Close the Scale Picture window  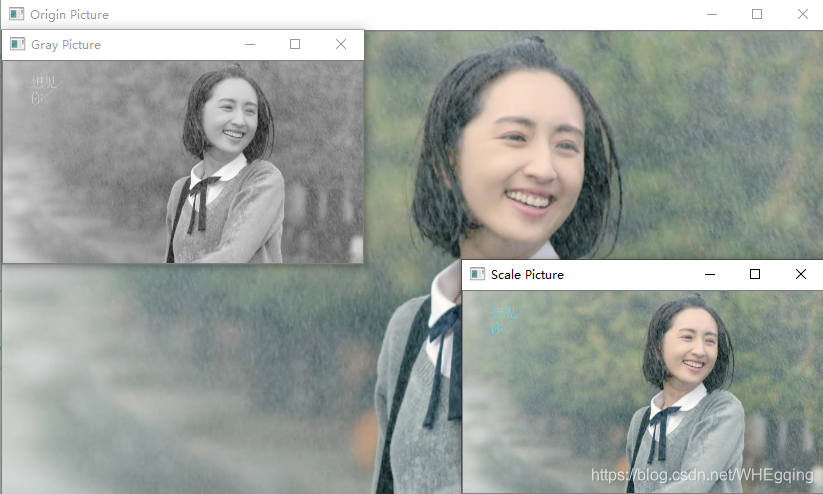point(800,274)
